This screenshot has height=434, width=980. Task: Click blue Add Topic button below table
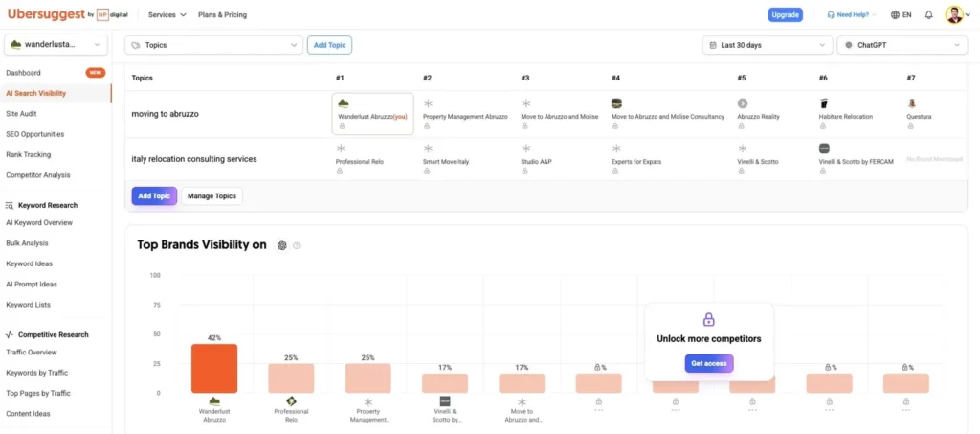click(x=154, y=195)
